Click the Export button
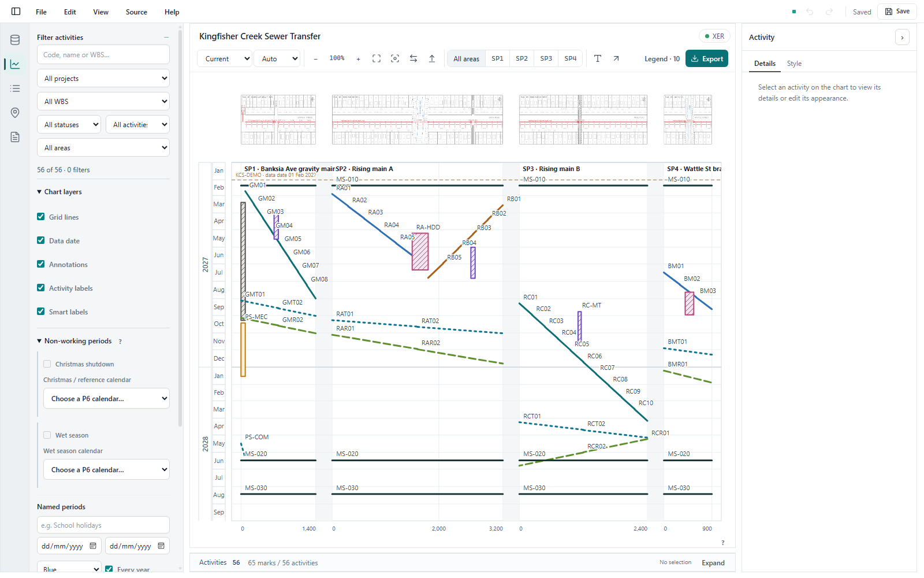The width and height of the screenshot is (924, 578). 707,58
